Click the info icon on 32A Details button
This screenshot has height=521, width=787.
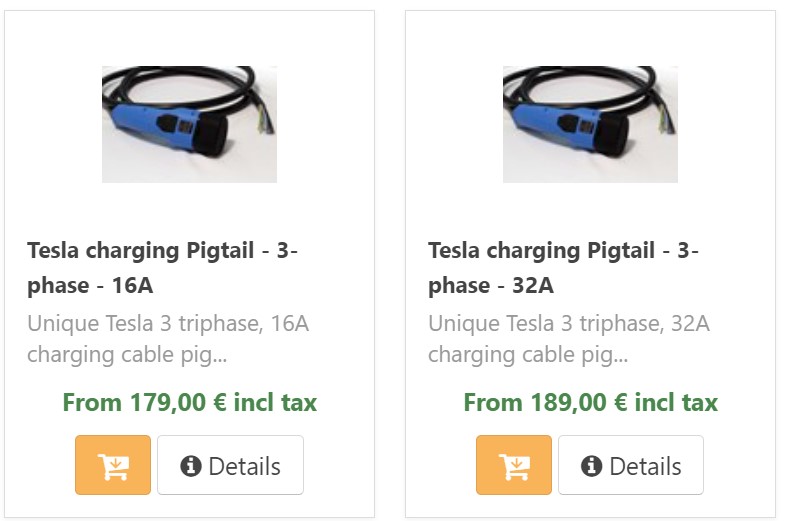592,465
